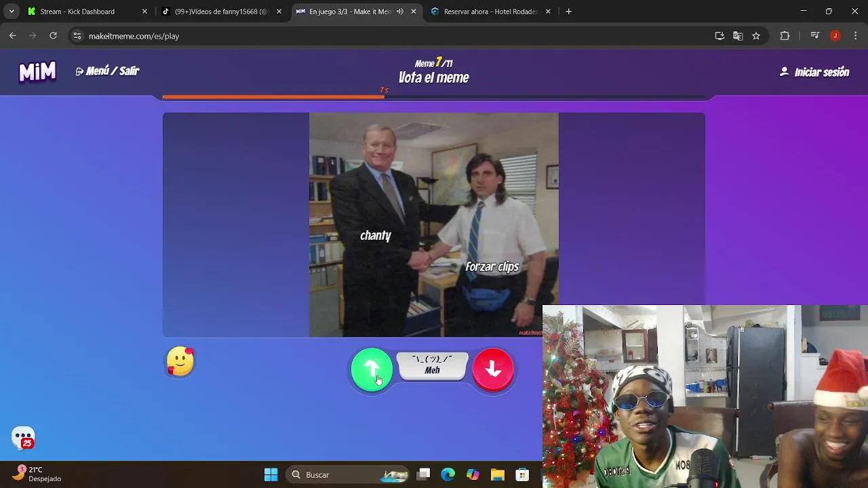
Task: Open the emoji reaction smiley
Action: (180, 361)
